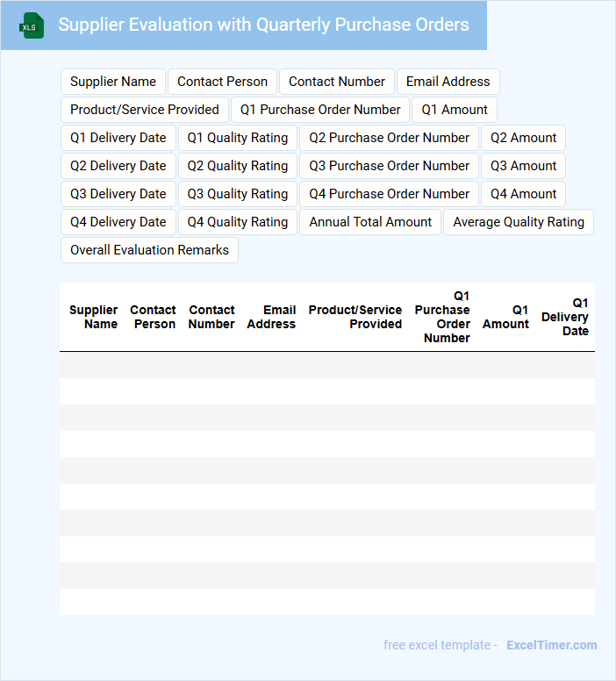
Task: Click the Average Quality Rating tag
Action: pos(519,222)
